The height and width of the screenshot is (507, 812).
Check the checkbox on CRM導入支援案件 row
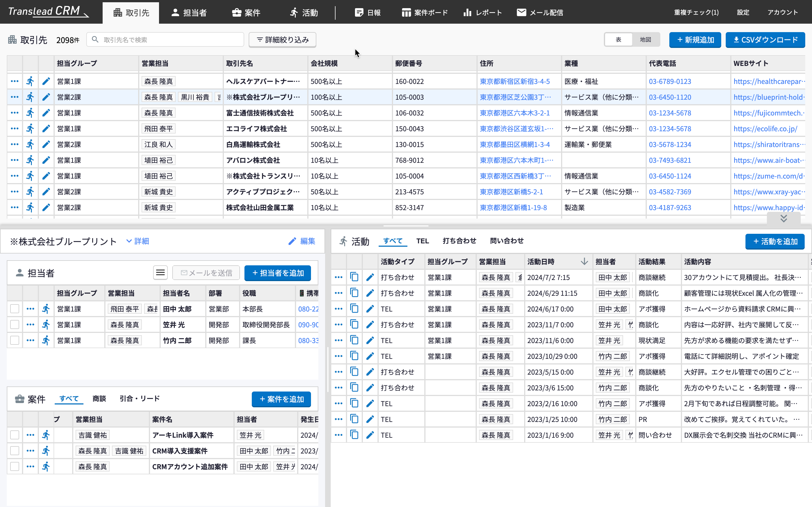[x=14, y=451]
